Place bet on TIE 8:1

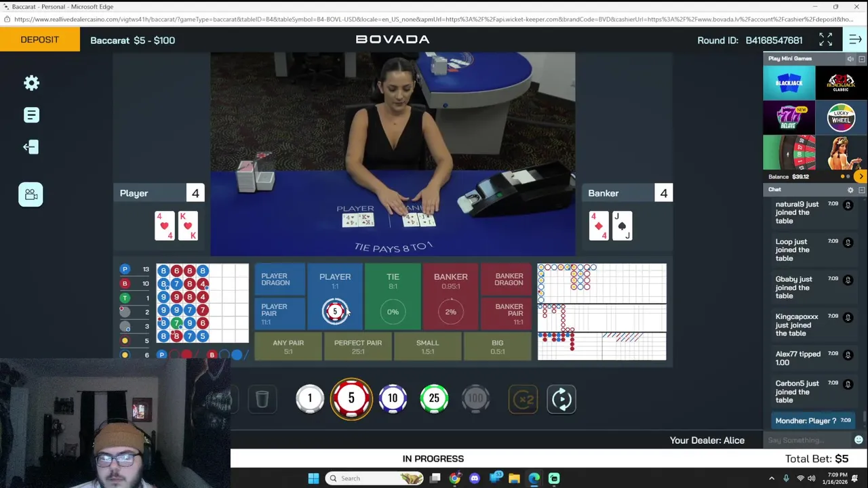[393, 297]
